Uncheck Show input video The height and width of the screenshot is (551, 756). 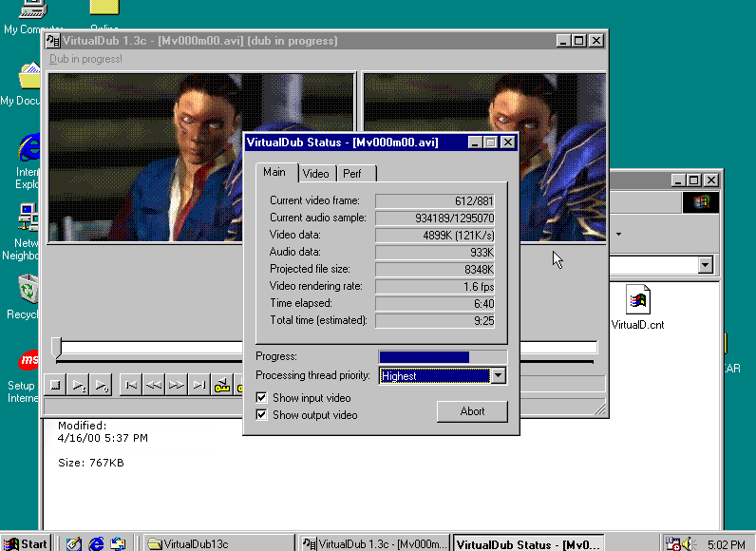tap(261, 398)
